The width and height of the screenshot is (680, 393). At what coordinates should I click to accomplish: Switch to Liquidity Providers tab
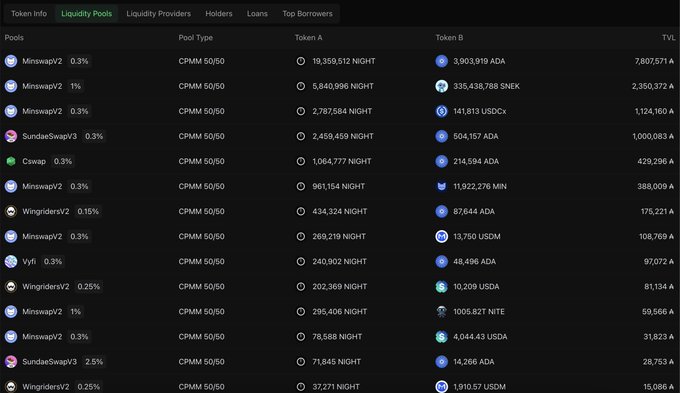(x=158, y=13)
